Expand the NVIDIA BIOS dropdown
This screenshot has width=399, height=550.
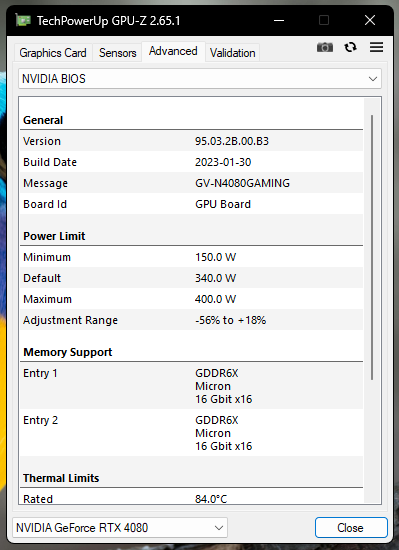[200, 79]
